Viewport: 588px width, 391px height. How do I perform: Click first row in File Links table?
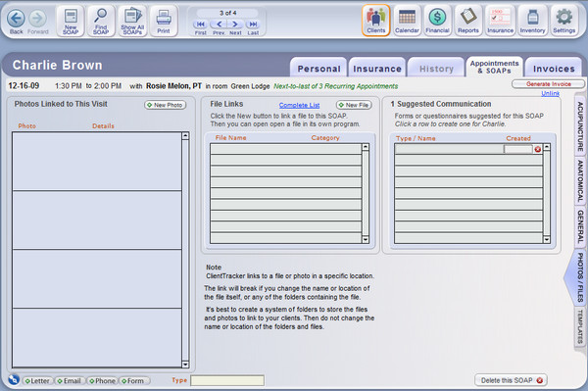point(286,149)
